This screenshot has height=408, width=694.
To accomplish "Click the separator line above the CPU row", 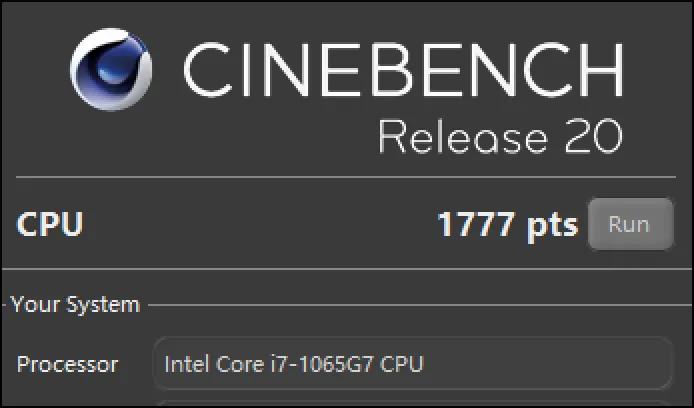I will pos(345,177).
